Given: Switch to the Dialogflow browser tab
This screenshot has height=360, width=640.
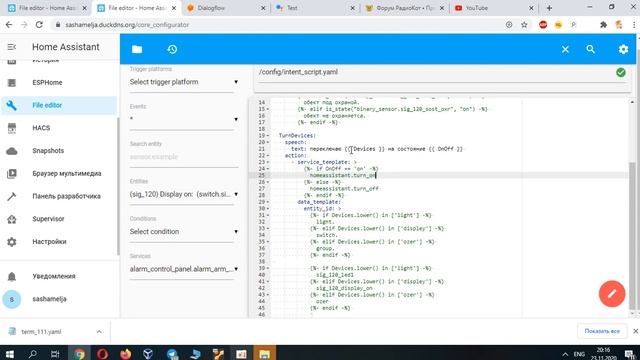Looking at the screenshot, I should coord(226,8).
